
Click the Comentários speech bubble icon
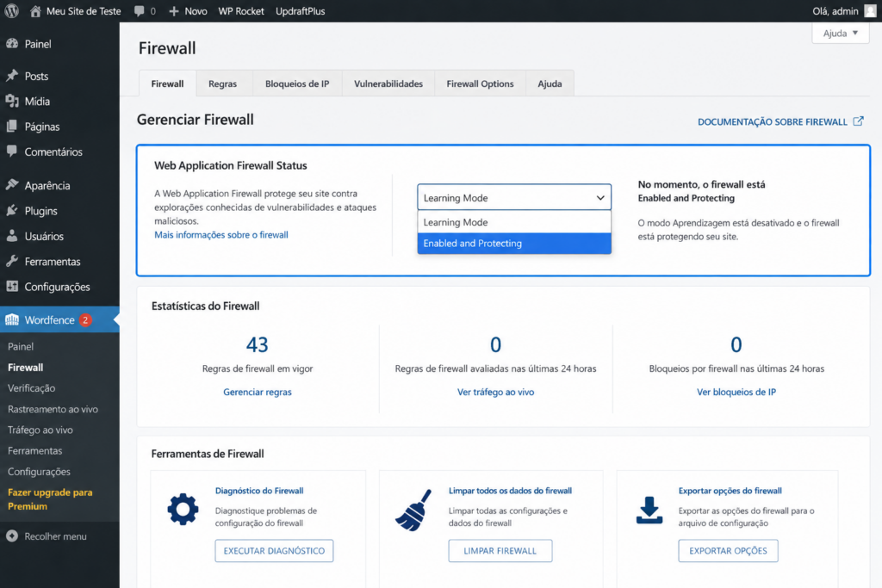pyautogui.click(x=12, y=152)
